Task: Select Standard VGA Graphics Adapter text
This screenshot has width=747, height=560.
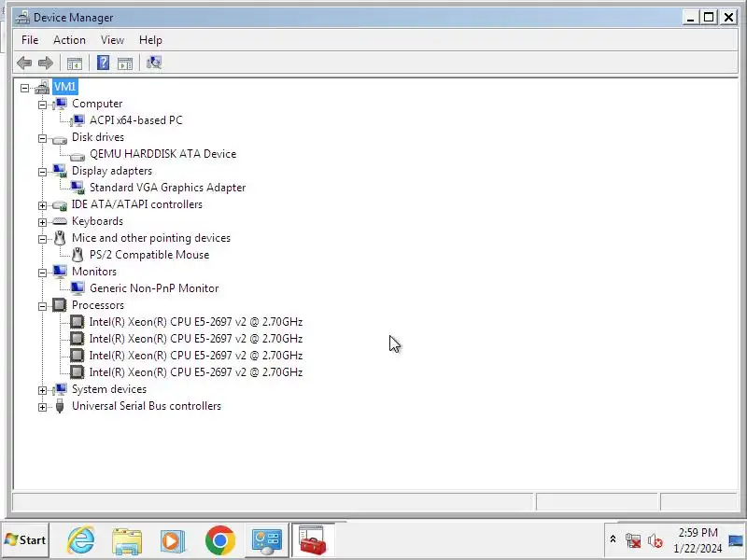Action: point(168,188)
